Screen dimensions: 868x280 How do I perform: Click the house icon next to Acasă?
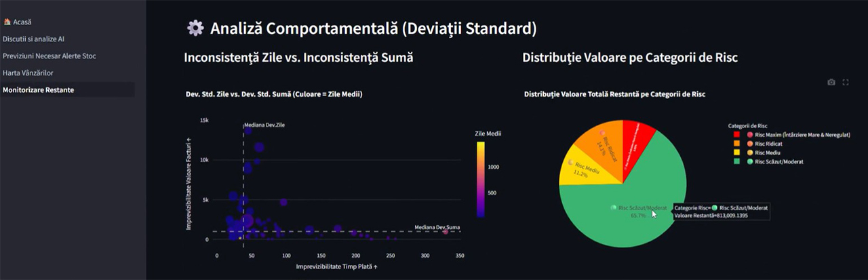coord(7,22)
